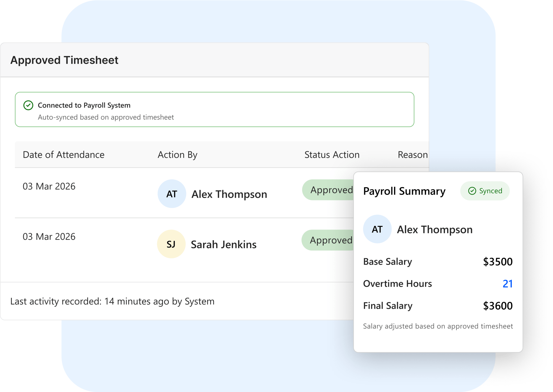The width and height of the screenshot is (553, 392).
Task: Click the Approved Timesheet heading
Action: click(64, 60)
